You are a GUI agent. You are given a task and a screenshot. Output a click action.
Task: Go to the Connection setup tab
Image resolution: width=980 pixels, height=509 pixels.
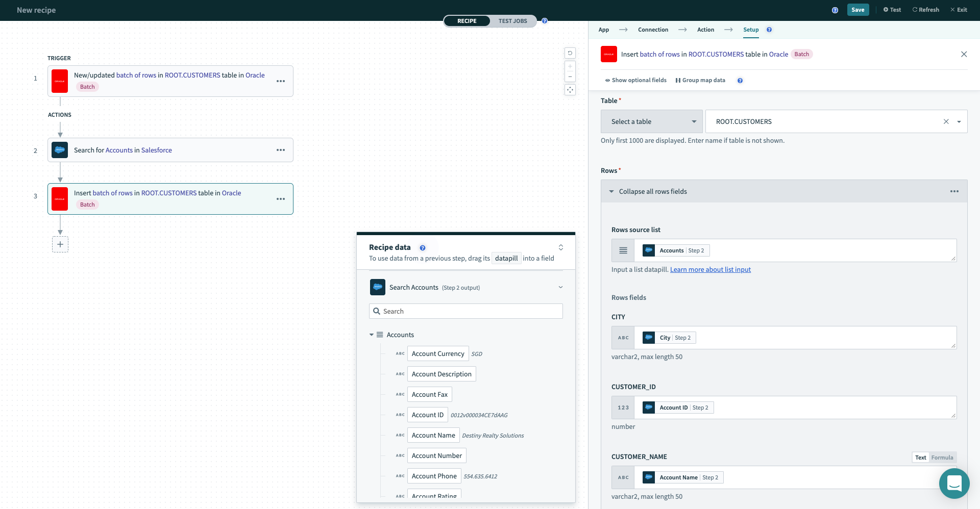653,30
